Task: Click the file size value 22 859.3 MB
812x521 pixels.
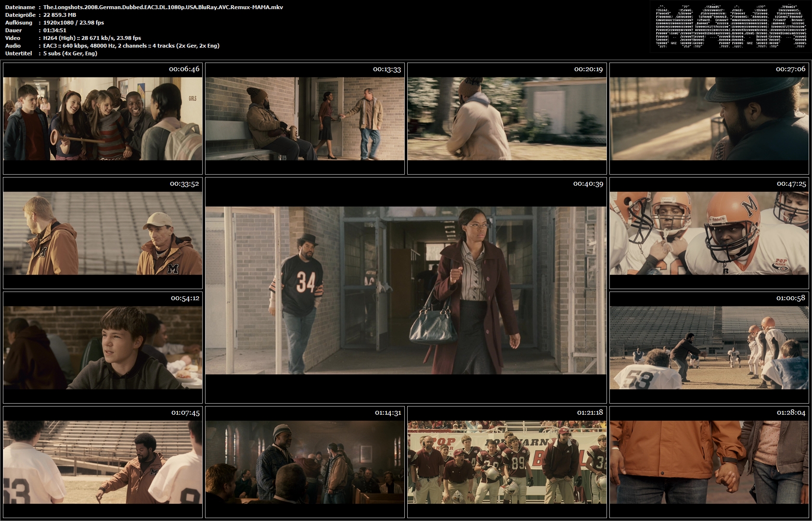Action: click(60, 15)
